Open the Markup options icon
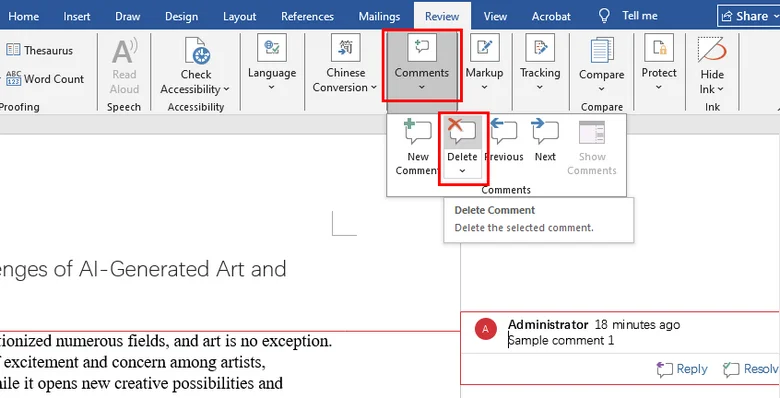The image size is (780, 398). coord(485,48)
